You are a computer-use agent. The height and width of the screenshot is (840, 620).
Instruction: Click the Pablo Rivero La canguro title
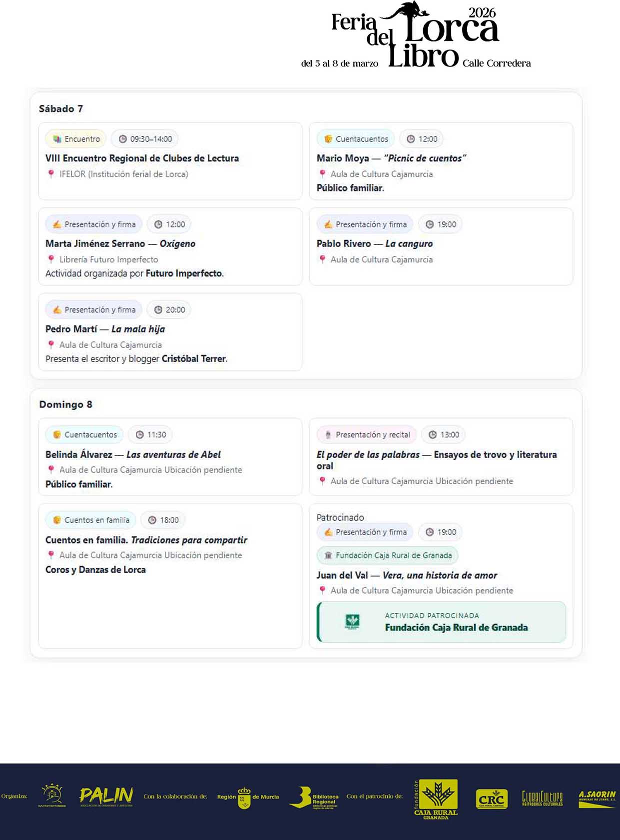coord(374,243)
